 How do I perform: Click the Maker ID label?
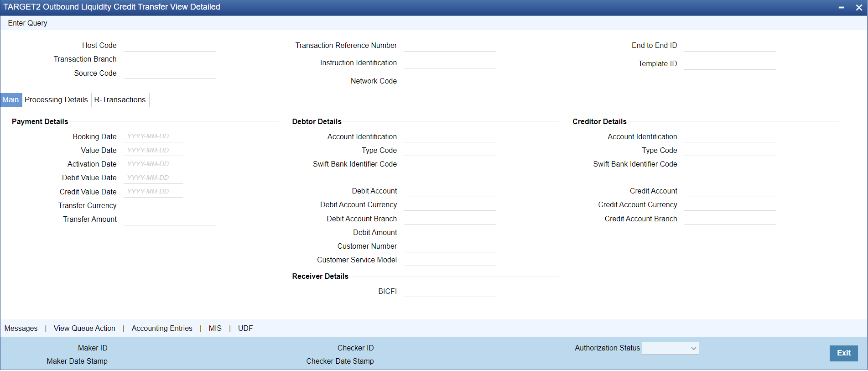pyautogui.click(x=93, y=348)
